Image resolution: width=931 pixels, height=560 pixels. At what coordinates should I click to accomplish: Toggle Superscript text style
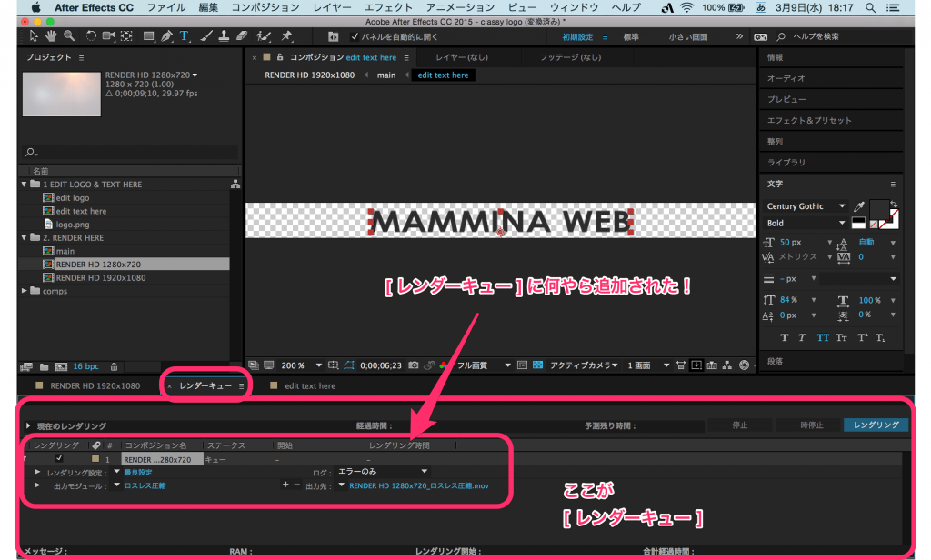[862, 337]
